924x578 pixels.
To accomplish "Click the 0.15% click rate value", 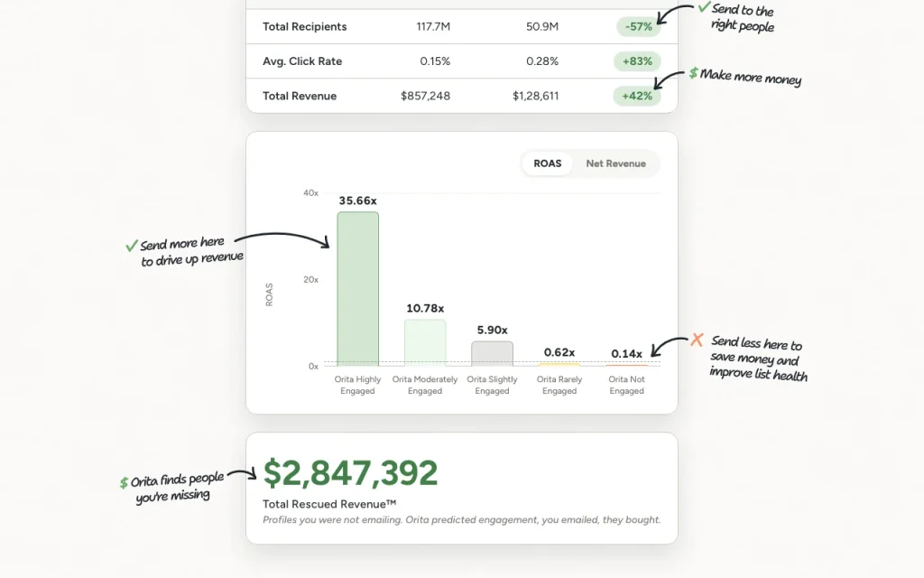I will 435,61.
